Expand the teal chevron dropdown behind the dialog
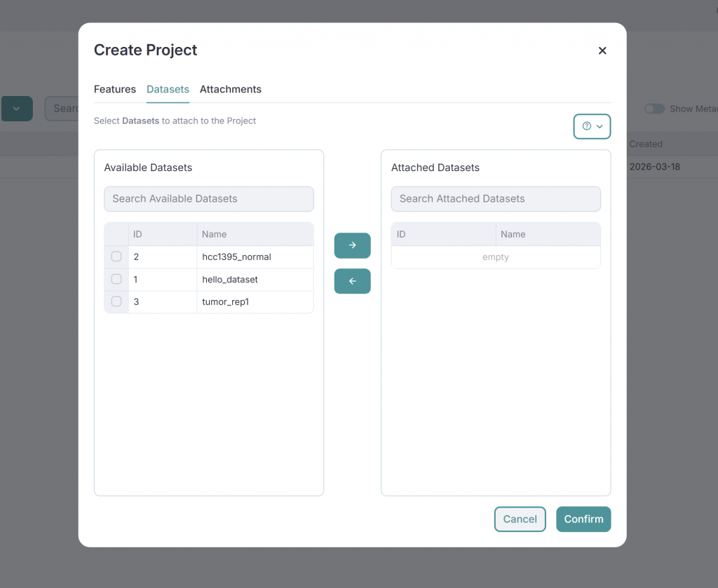This screenshot has height=588, width=718. click(17, 109)
